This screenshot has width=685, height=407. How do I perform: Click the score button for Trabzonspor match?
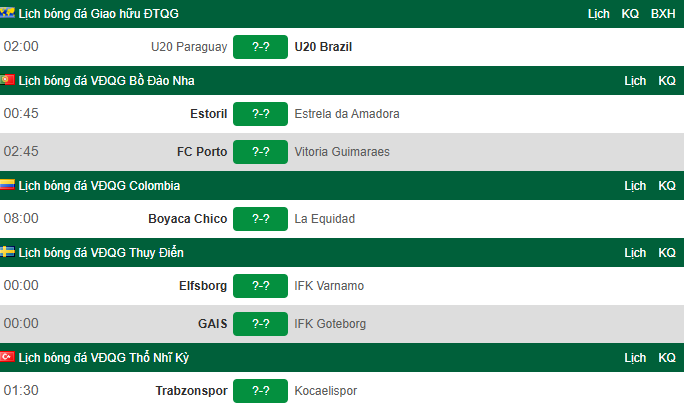[x=260, y=391]
